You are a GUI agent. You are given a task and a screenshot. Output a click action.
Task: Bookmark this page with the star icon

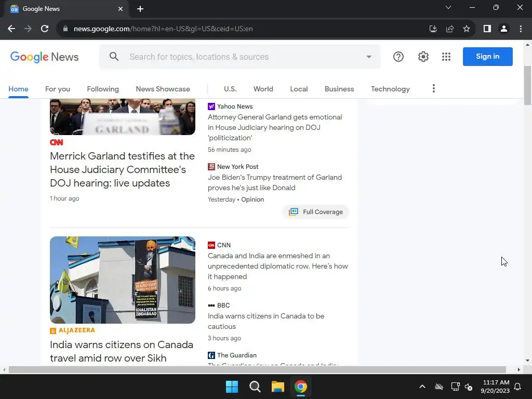pyautogui.click(x=467, y=29)
